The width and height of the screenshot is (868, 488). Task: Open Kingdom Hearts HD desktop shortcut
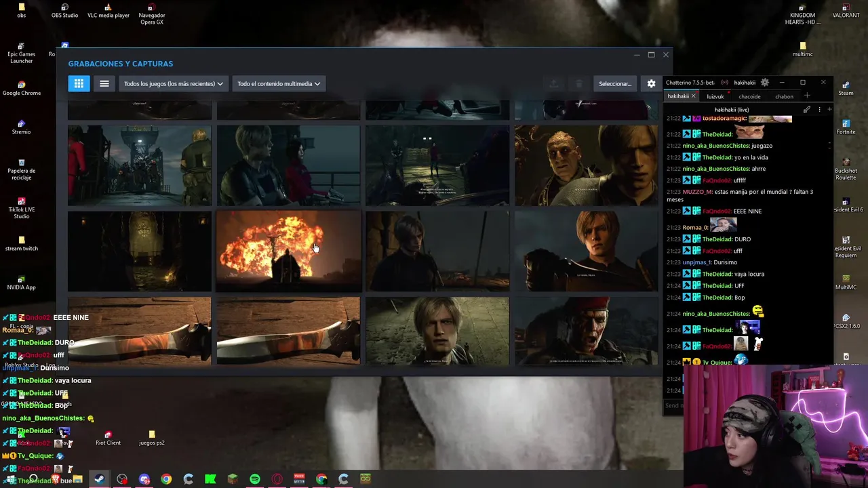click(803, 14)
